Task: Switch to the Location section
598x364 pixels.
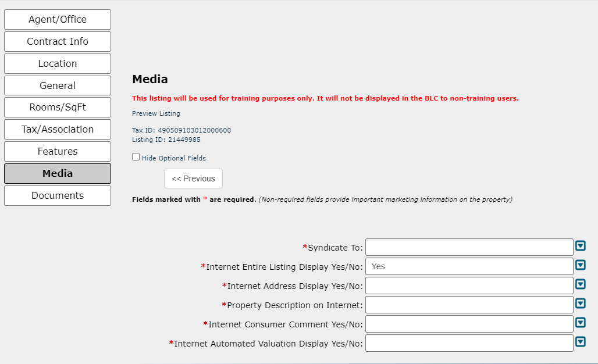Action: [58, 63]
